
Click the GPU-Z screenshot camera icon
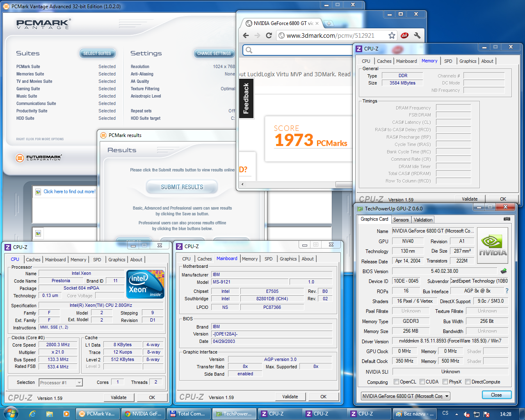point(507,219)
